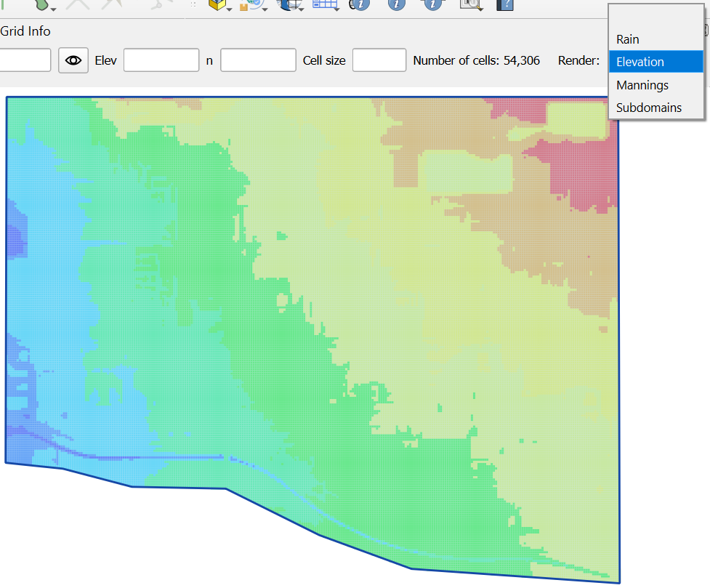Choose Rain from the Render list
710x588 pixels.
tap(628, 39)
